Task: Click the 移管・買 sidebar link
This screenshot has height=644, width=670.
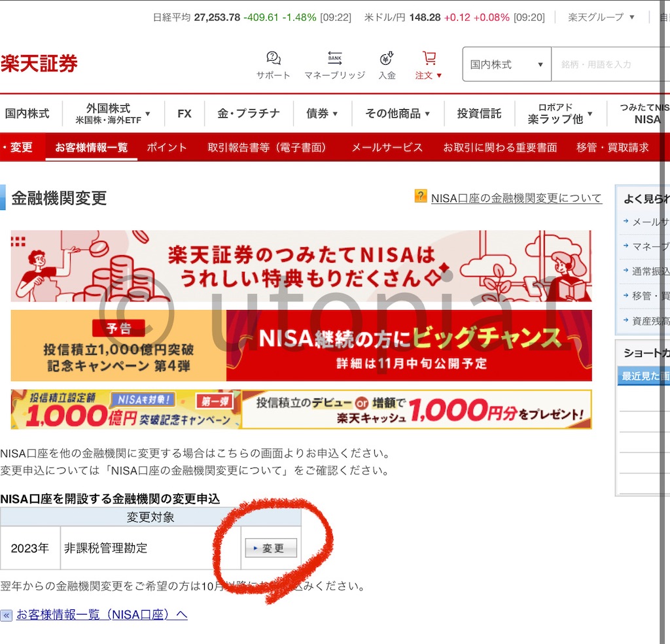Action: 650,296
